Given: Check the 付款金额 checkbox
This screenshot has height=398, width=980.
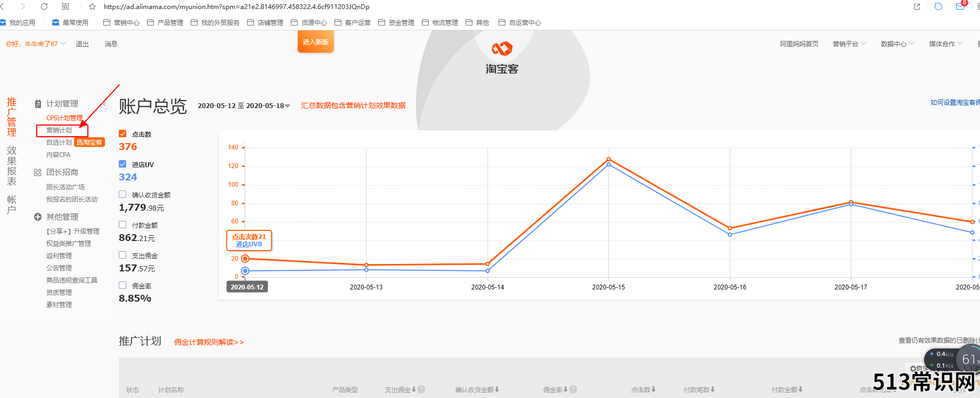Looking at the screenshot, I should click(x=123, y=225).
